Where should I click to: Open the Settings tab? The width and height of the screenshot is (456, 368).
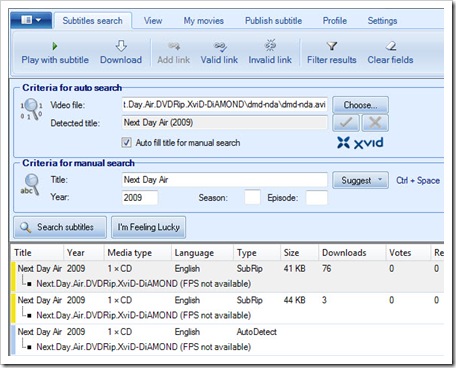click(x=382, y=21)
